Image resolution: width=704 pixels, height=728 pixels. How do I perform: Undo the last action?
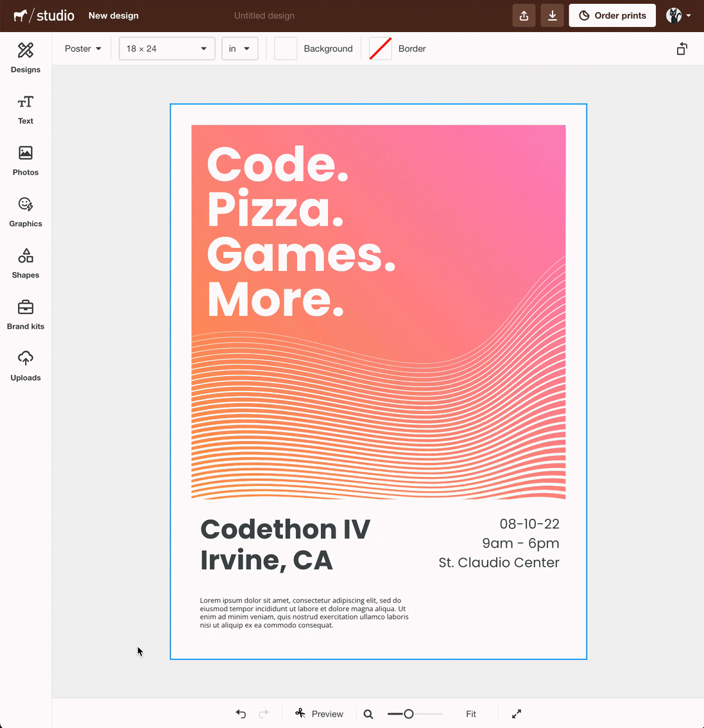pyautogui.click(x=240, y=714)
